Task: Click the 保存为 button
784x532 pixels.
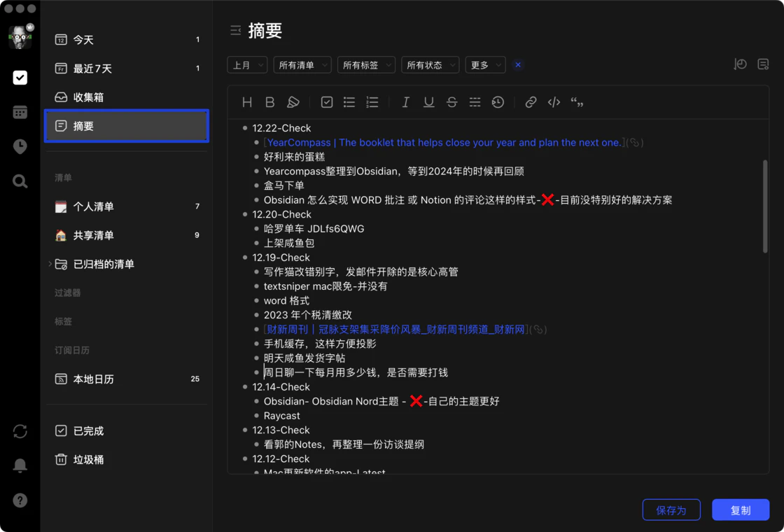Action: pyautogui.click(x=671, y=510)
